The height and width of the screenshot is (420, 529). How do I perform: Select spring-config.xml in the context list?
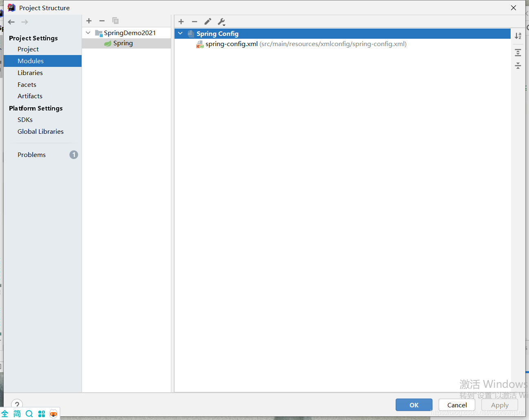pos(306,44)
